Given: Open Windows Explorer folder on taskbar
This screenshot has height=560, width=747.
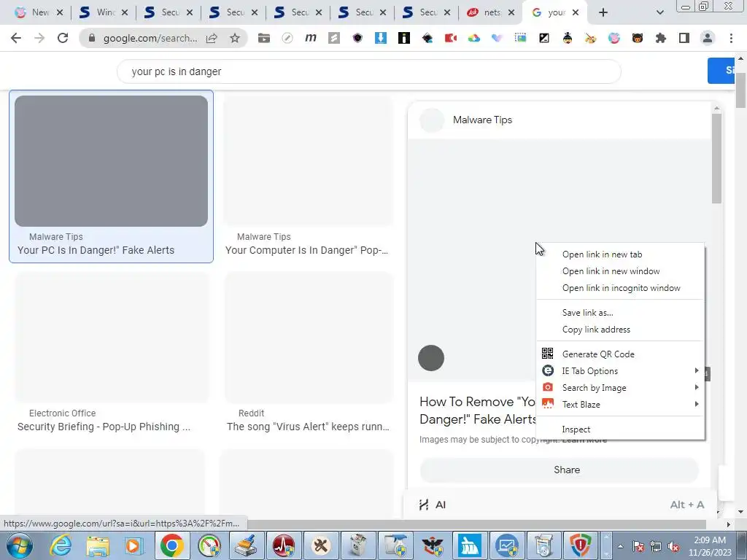Looking at the screenshot, I should 98,545.
